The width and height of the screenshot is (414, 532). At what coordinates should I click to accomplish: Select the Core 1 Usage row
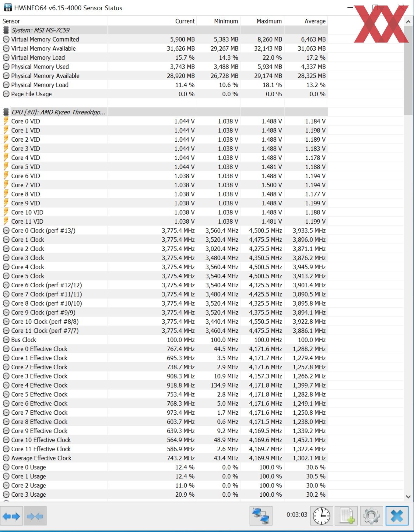[164, 476]
